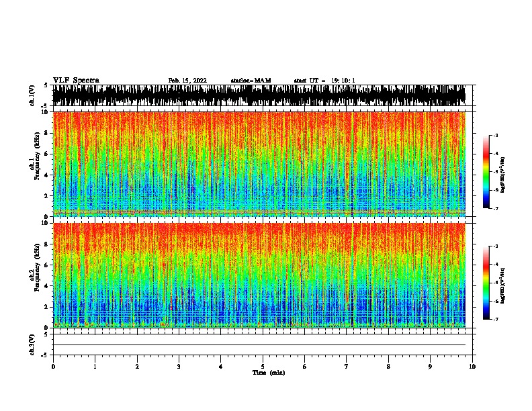Click the ch.2 spectrogram color bar
This screenshot has width=532, height=411.
point(486,283)
